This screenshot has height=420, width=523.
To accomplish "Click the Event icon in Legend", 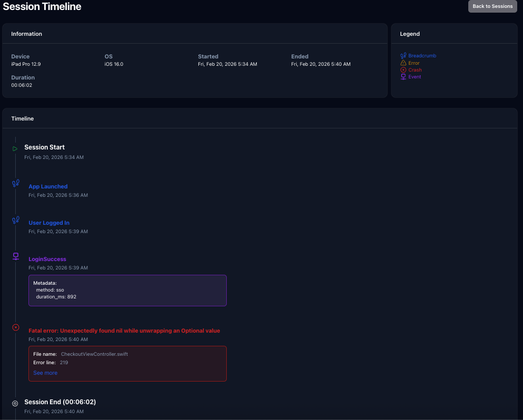I will 403,77.
